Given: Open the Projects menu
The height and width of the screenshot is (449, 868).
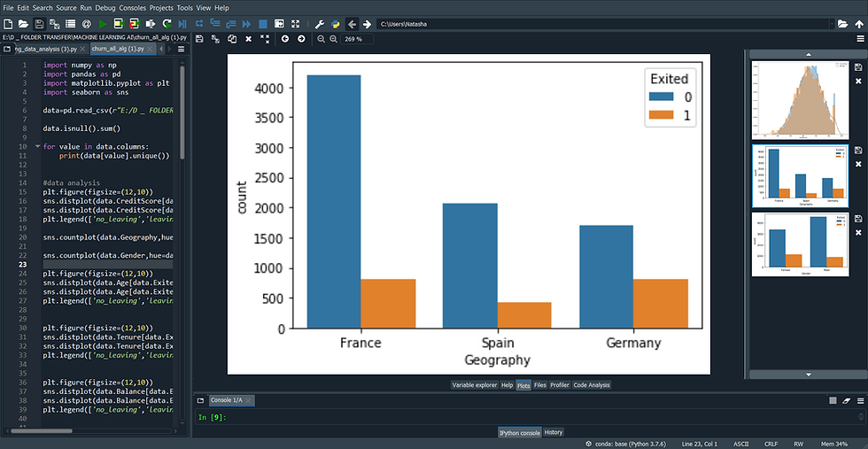Looking at the screenshot, I should click(x=161, y=8).
